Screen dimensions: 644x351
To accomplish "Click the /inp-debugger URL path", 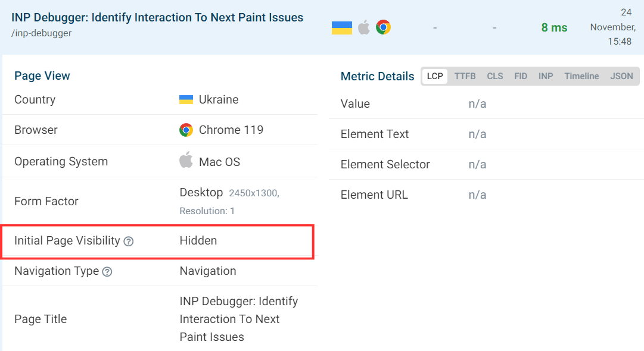I will click(42, 33).
